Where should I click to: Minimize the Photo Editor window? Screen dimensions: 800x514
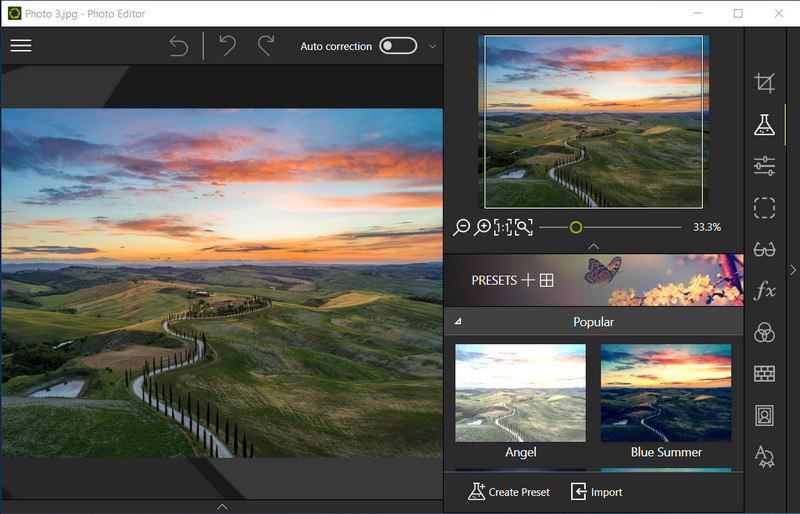click(698, 14)
